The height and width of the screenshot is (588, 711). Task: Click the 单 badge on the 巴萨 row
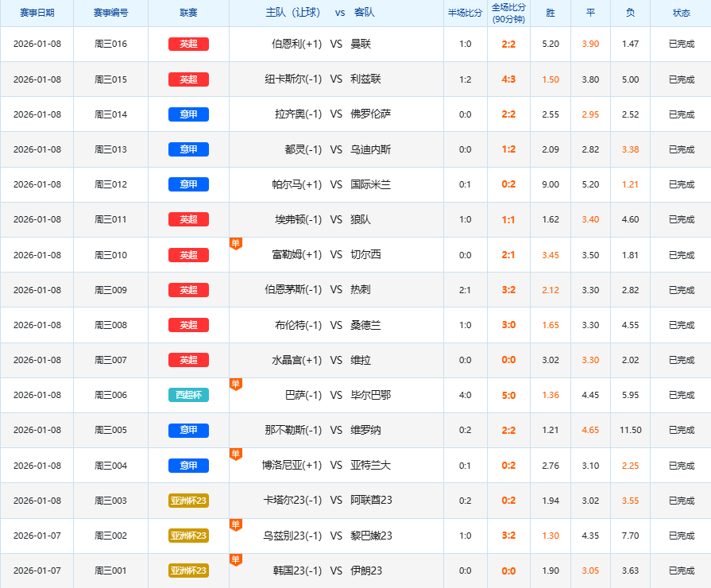[235, 384]
